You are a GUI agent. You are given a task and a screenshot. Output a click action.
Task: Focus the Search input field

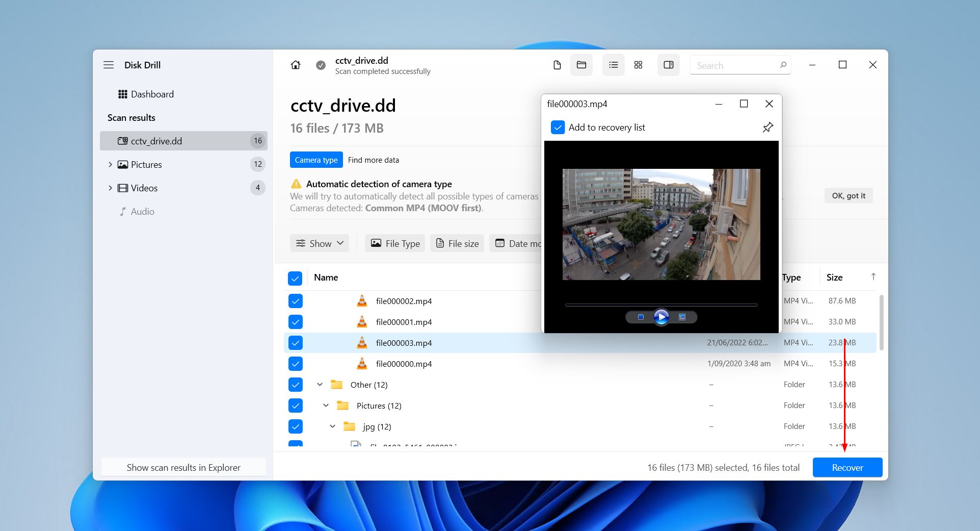tap(740, 65)
